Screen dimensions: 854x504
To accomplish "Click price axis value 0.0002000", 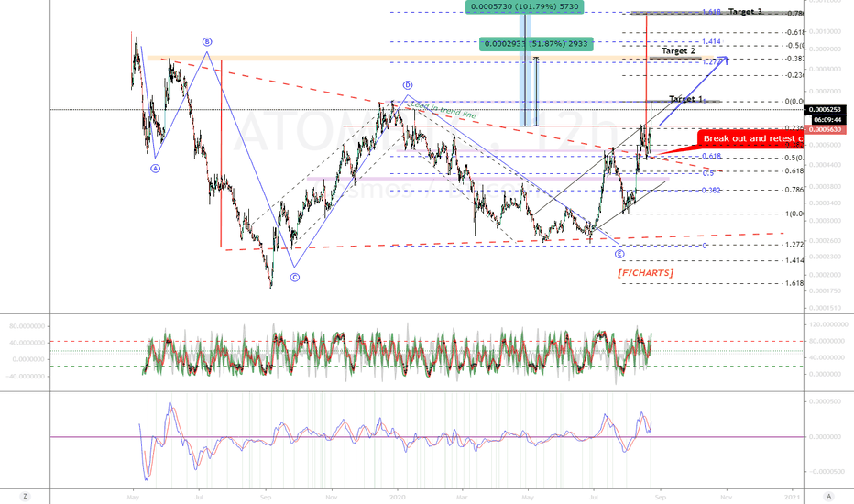I will pyautogui.click(x=825, y=275).
